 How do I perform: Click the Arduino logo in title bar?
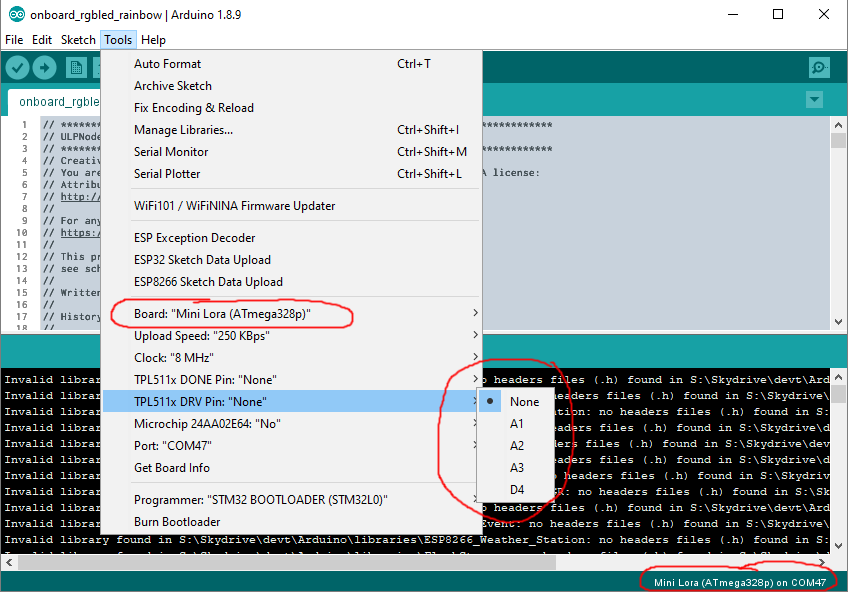(17, 14)
